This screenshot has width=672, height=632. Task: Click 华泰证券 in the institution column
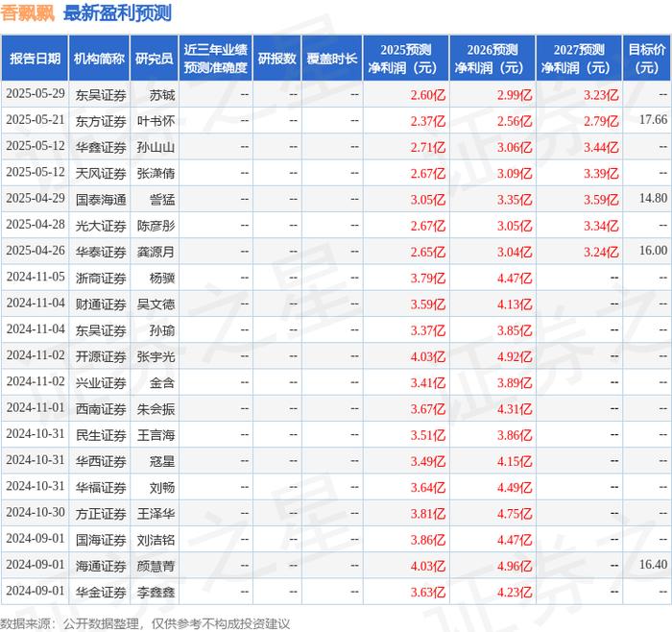point(101,252)
